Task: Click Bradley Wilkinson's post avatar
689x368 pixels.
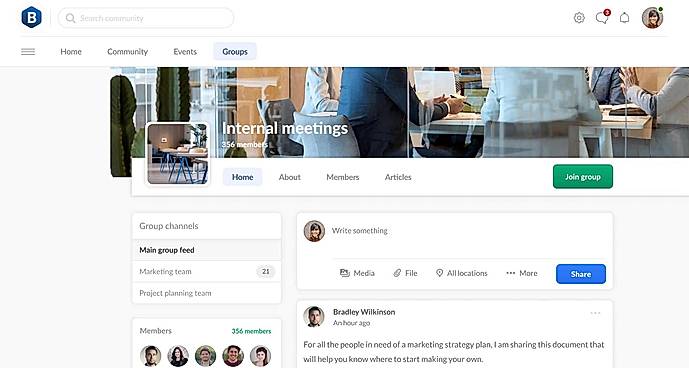Action: (x=314, y=317)
